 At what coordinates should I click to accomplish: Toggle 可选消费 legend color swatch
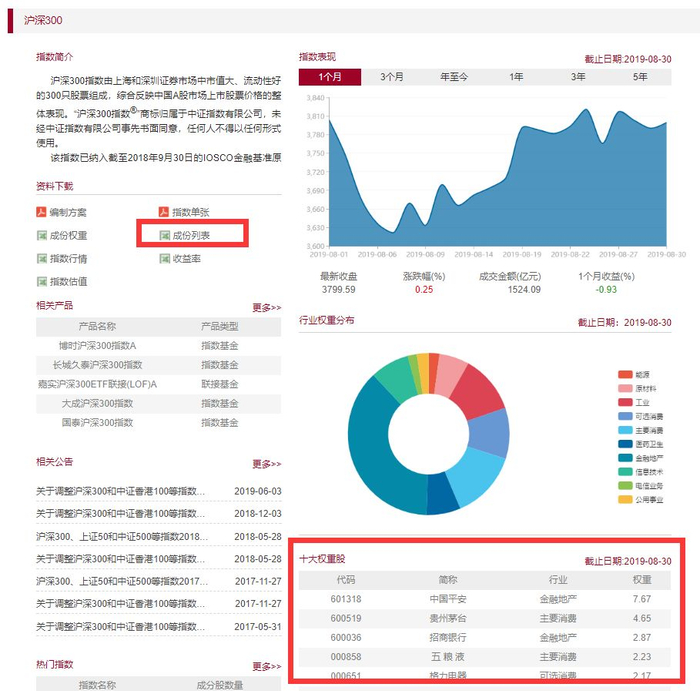coord(625,416)
